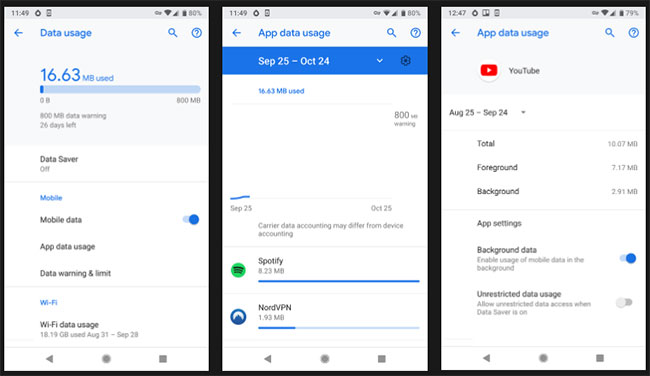The height and width of the screenshot is (376, 650).
Task: Tap home button on Spotify list screen
Action: click(325, 359)
